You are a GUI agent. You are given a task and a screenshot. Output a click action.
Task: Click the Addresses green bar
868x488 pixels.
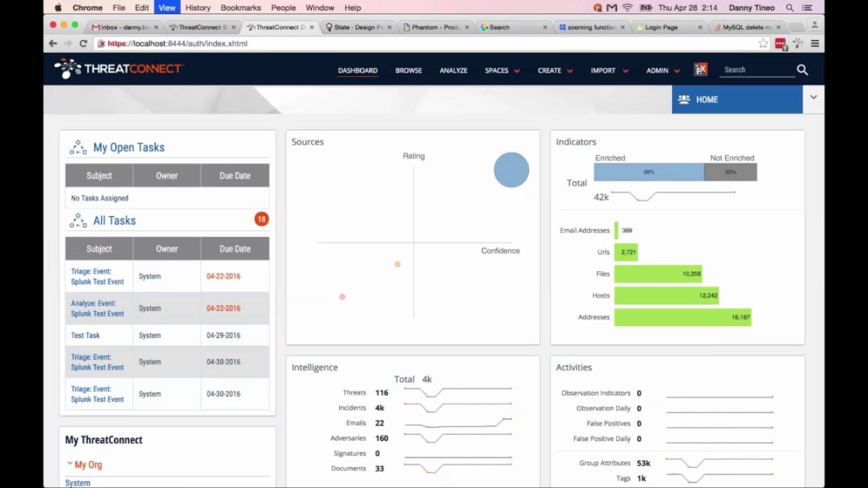point(683,317)
